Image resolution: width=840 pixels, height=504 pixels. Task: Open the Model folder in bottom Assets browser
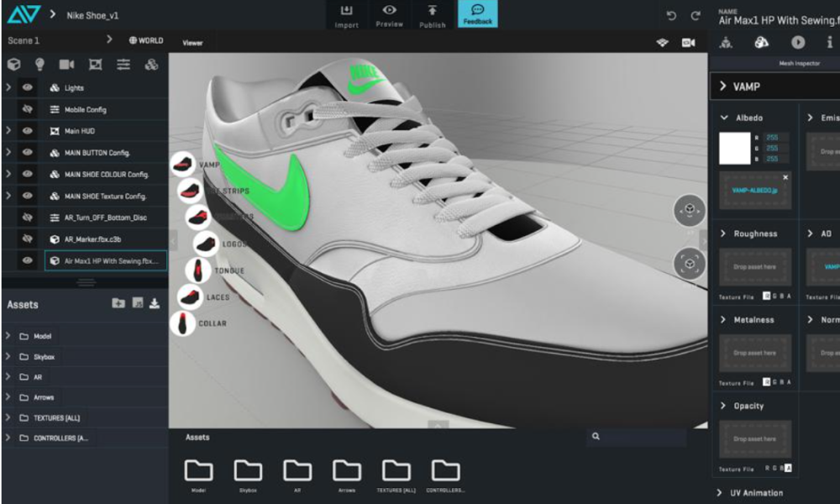(199, 474)
